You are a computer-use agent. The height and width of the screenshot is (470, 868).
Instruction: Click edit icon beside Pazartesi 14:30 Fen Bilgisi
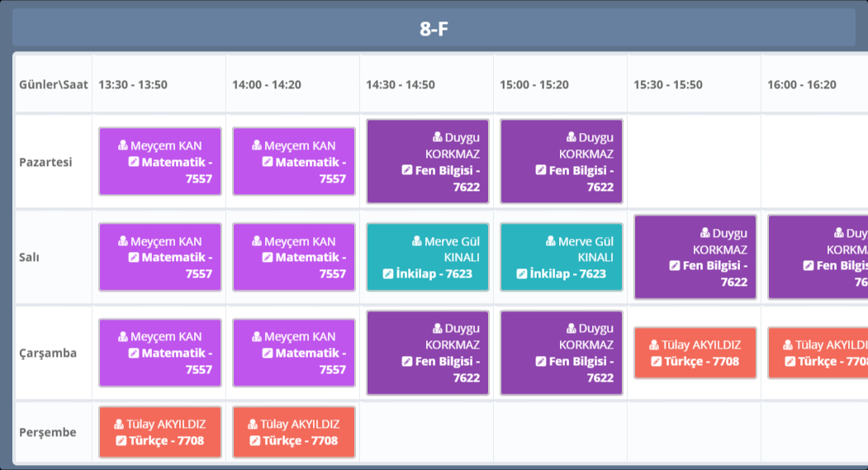[406, 170]
